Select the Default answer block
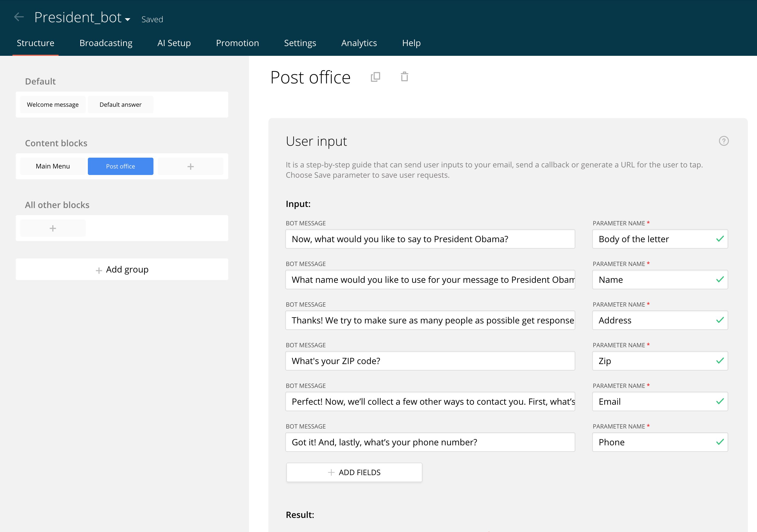757x532 pixels. (120, 105)
